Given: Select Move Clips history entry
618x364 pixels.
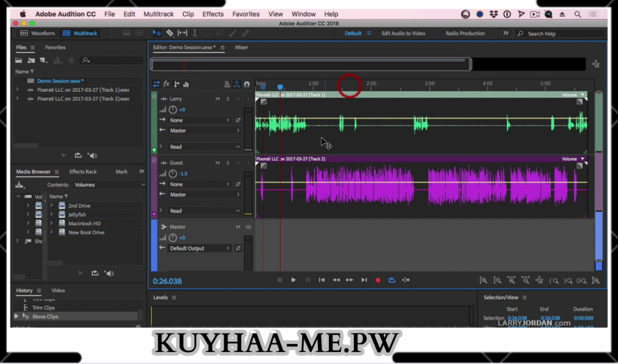Looking at the screenshot, I should click(45, 317).
